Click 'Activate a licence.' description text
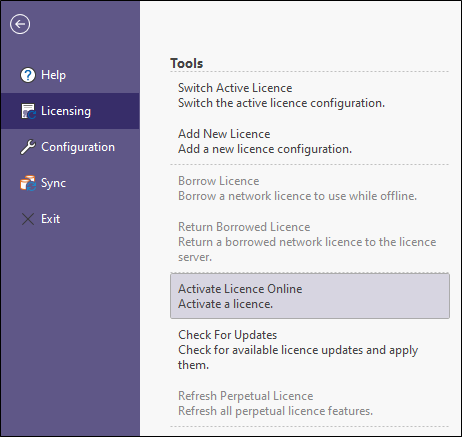 (225, 304)
